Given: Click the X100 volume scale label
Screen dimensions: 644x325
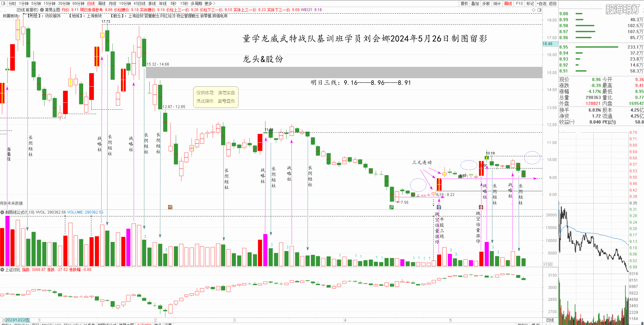Looking at the screenshot, I should (x=548, y=264).
